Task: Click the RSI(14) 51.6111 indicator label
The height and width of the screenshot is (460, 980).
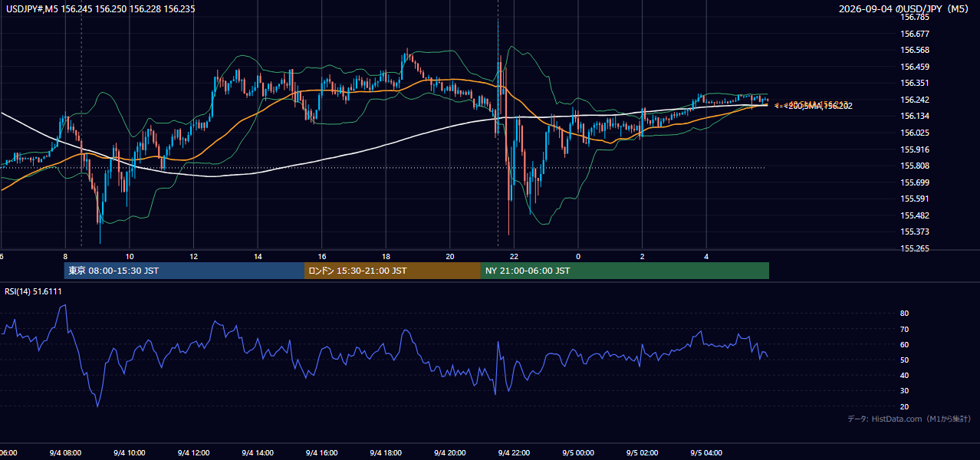Action: (33, 291)
